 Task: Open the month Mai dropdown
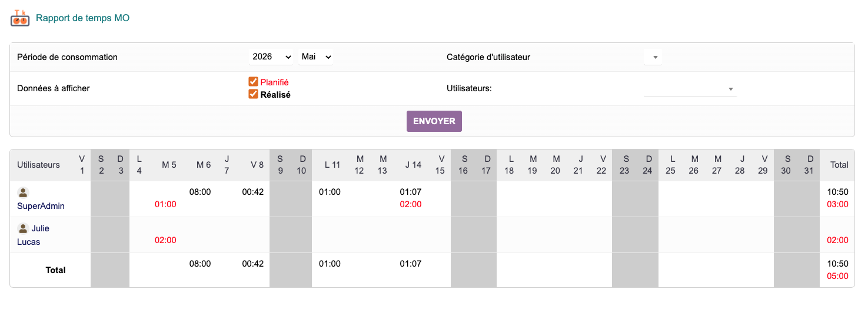coord(316,57)
